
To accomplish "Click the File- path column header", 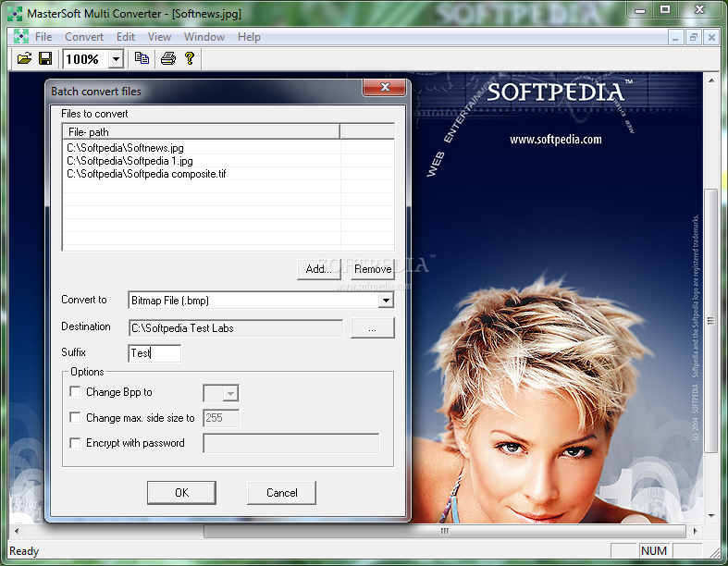I will tap(201, 132).
